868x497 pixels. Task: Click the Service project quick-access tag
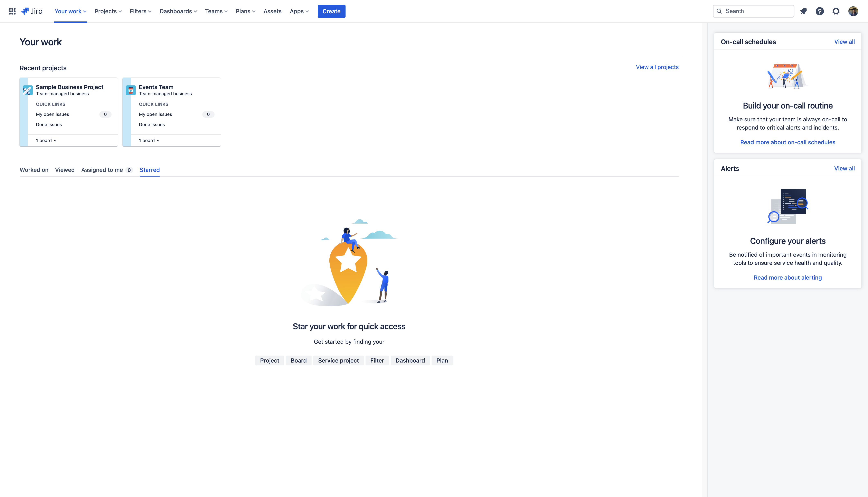point(338,360)
